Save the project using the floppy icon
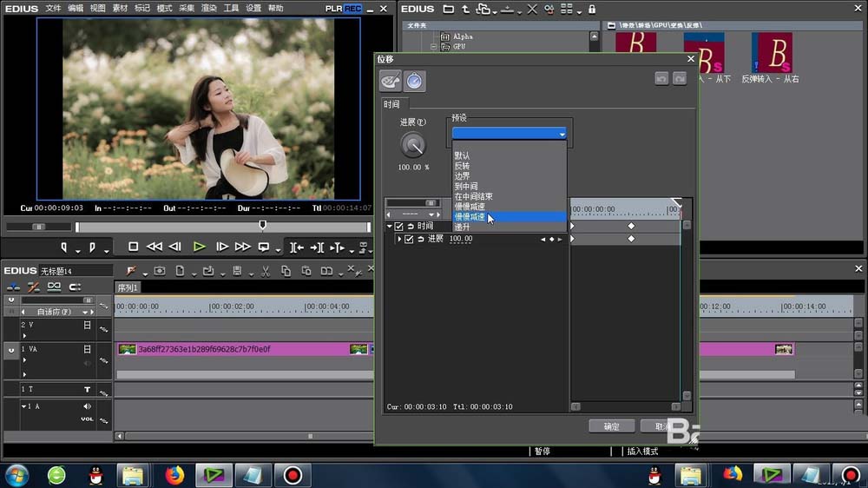 [x=237, y=271]
